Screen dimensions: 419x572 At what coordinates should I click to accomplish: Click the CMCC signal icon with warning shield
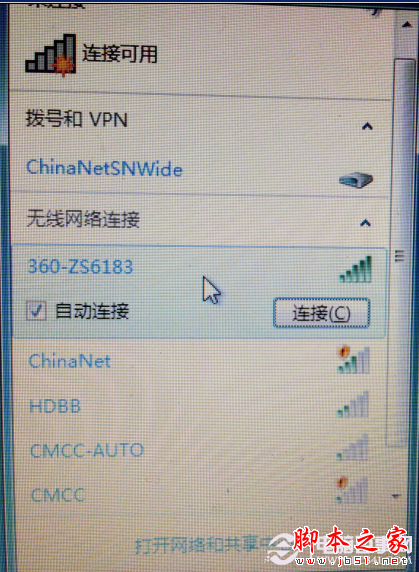(x=352, y=490)
